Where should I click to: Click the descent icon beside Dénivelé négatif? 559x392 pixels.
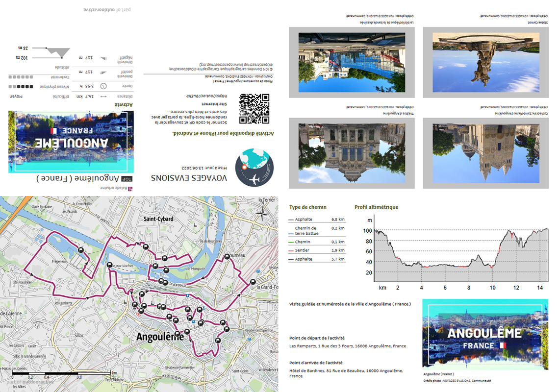(103, 58)
